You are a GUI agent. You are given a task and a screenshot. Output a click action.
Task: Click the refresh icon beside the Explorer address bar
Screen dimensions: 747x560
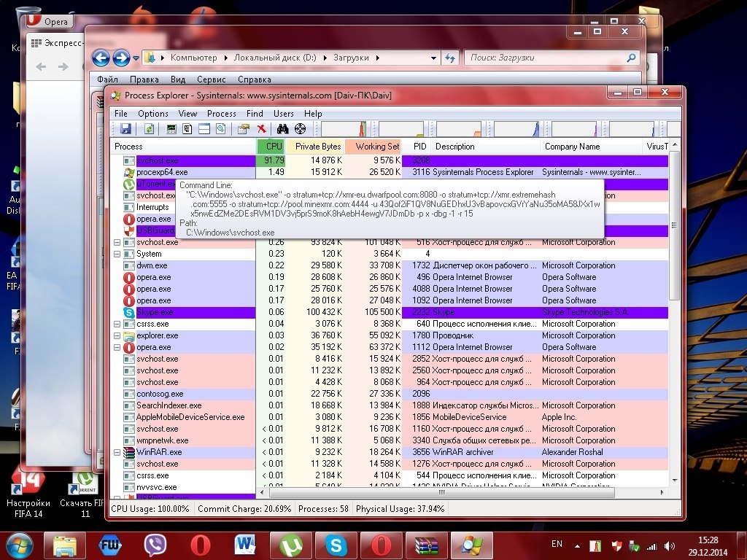pyautogui.click(x=449, y=58)
